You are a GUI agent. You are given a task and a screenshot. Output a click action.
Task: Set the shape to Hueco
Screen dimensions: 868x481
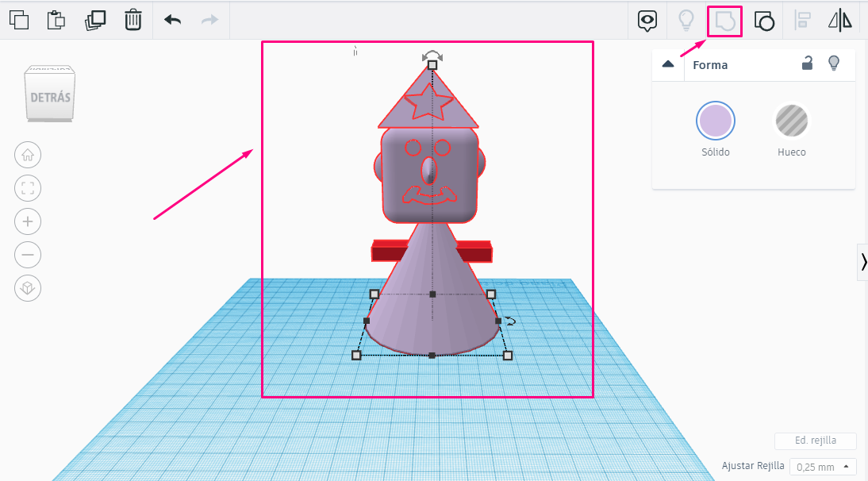792,121
